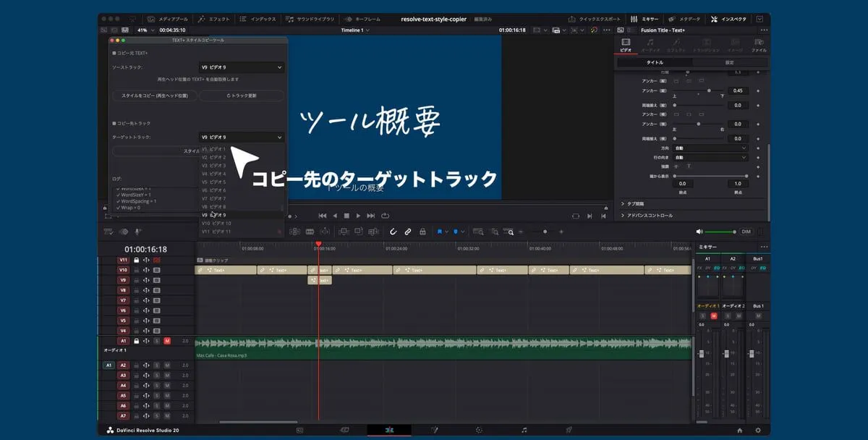Select V10 ビデオ 10 from the dropdown list
The height and width of the screenshot is (440, 868).
217,224
